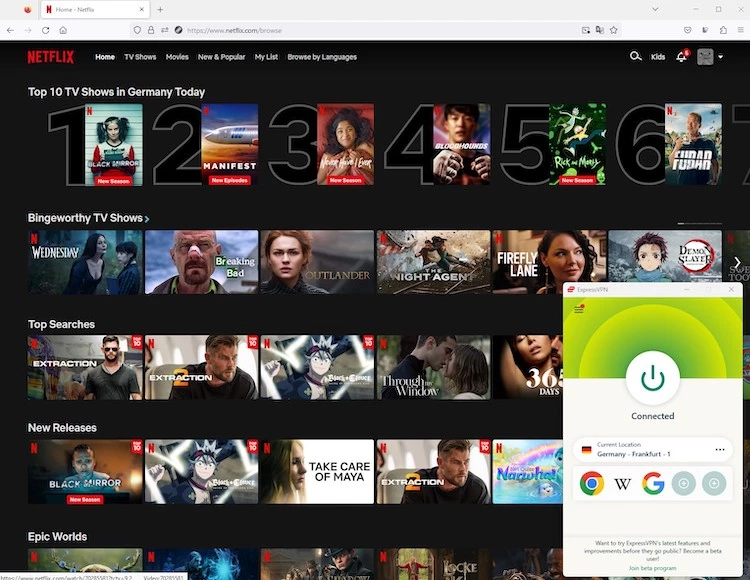Open 365 Days thumbnail
Screen dimensions: 750x580
528,367
